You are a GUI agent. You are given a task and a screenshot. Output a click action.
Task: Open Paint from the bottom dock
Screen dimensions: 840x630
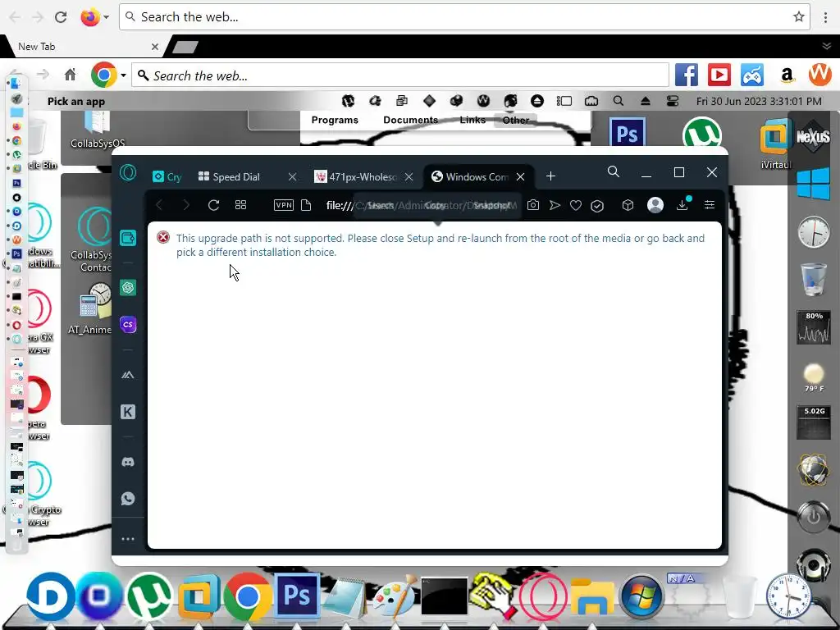395,596
